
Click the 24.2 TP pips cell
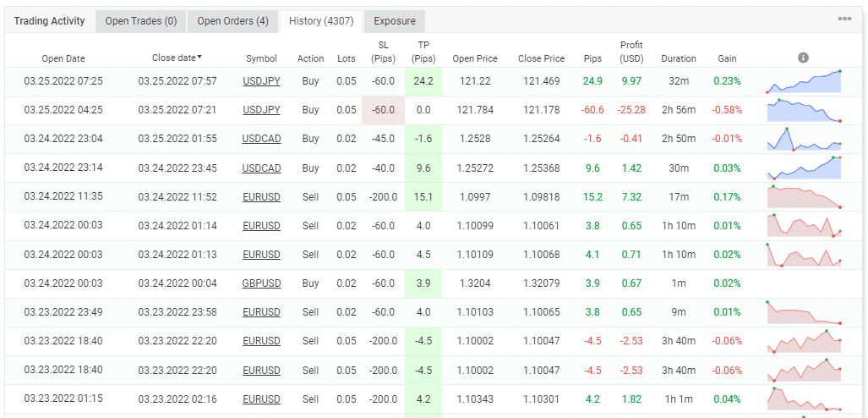[423, 81]
